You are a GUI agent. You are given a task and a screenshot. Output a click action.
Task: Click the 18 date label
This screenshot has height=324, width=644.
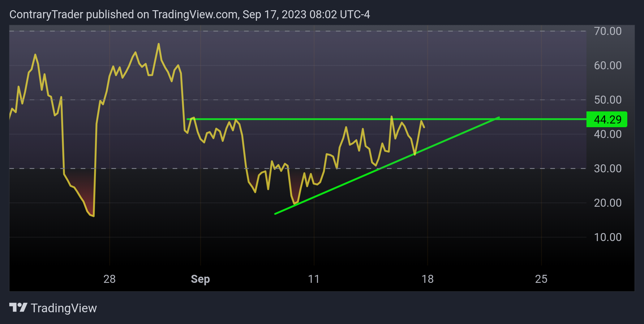(x=427, y=279)
